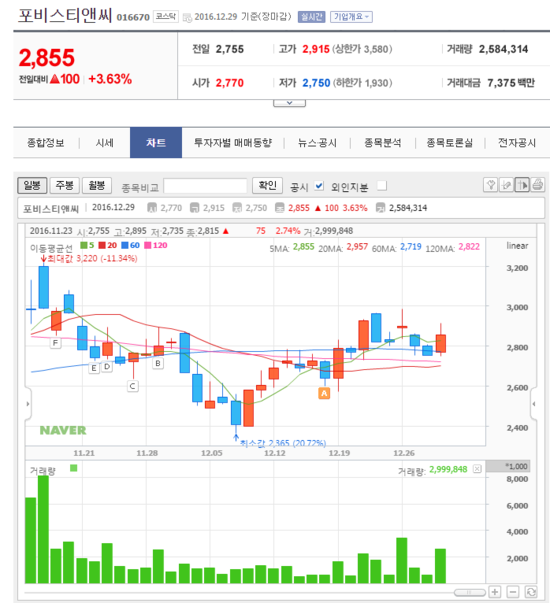Enable the 외인지분 checkbox

coord(382,186)
